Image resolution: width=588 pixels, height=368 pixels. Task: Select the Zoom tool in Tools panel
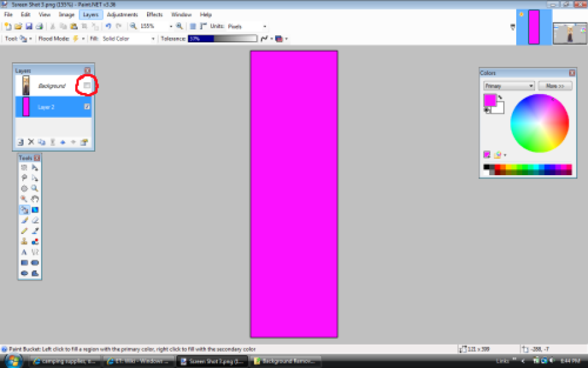click(35, 188)
